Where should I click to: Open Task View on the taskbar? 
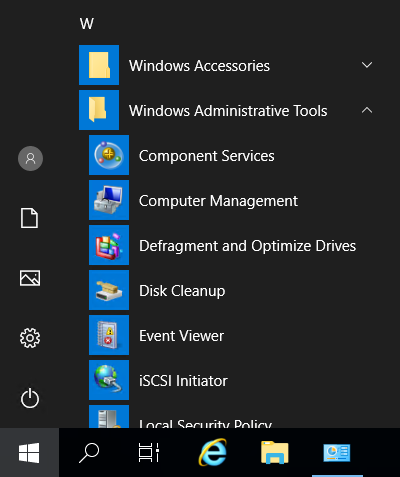149,453
